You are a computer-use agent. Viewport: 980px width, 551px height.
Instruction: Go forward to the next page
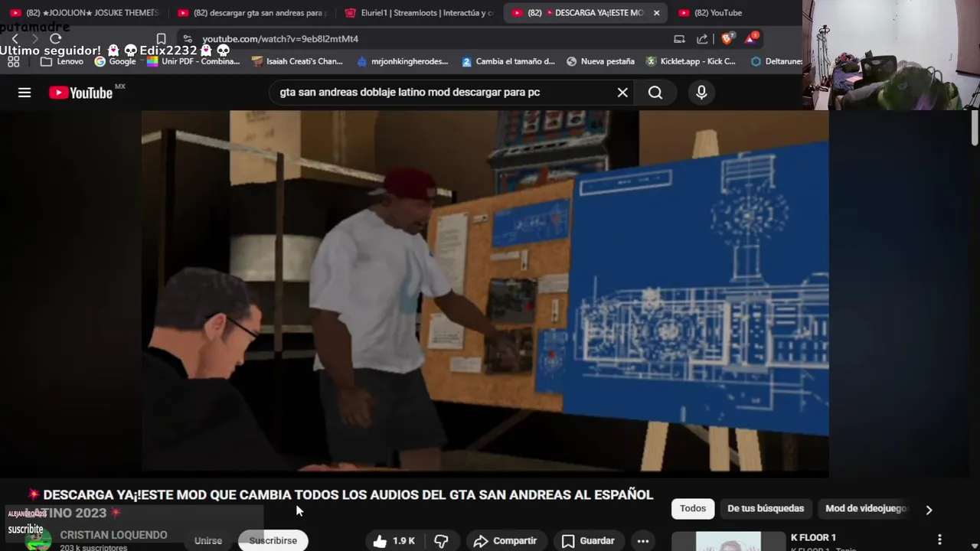tap(34, 38)
